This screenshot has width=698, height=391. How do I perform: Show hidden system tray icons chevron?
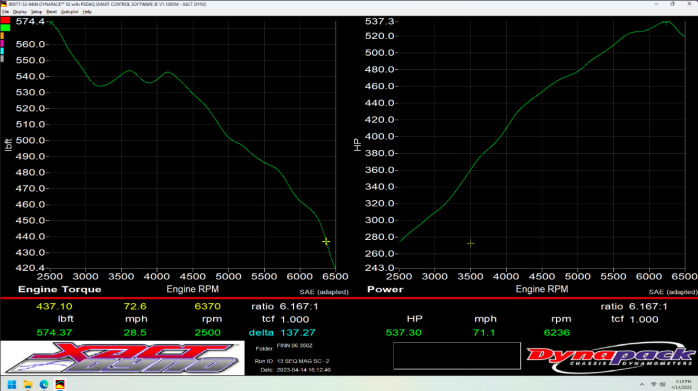coord(642,384)
